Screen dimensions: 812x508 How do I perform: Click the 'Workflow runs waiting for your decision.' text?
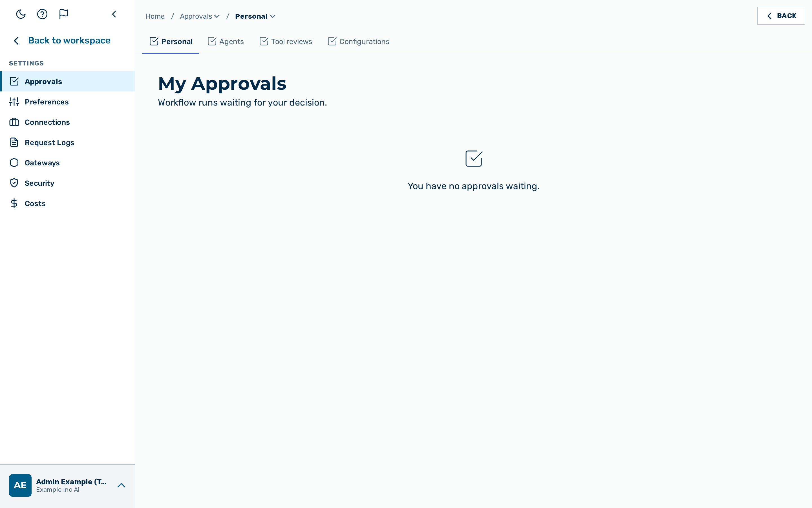click(242, 102)
